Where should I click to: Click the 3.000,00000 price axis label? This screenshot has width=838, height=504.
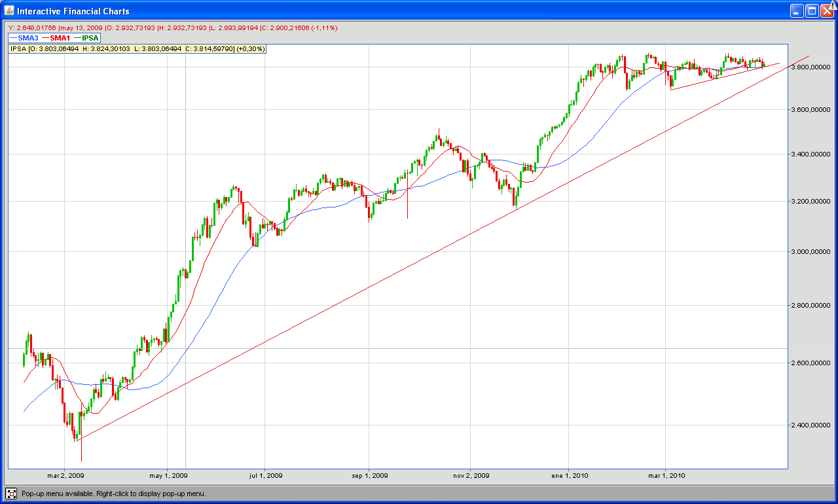(811, 251)
